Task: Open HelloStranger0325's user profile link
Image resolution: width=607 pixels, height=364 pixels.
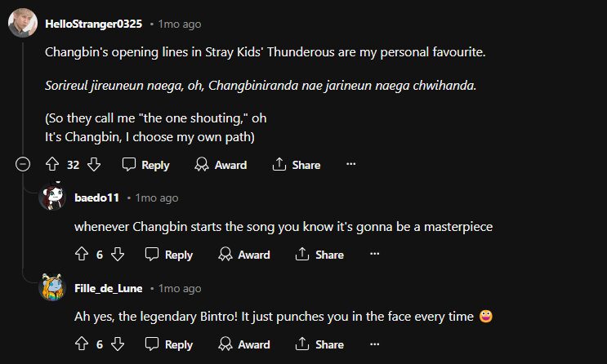Action: (x=93, y=24)
